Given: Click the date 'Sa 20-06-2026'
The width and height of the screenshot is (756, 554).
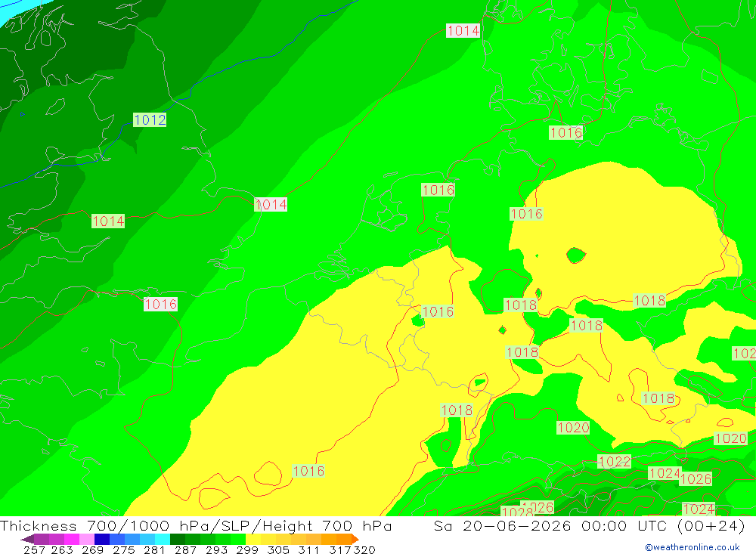Looking at the screenshot, I should 503,525.
